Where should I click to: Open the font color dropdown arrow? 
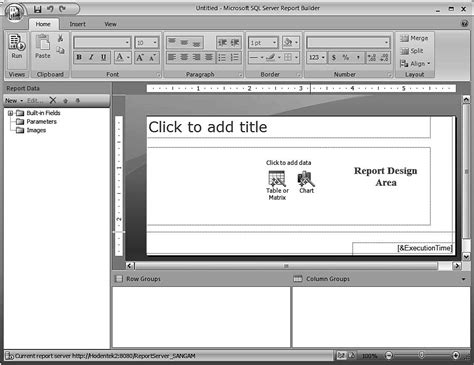click(x=128, y=58)
